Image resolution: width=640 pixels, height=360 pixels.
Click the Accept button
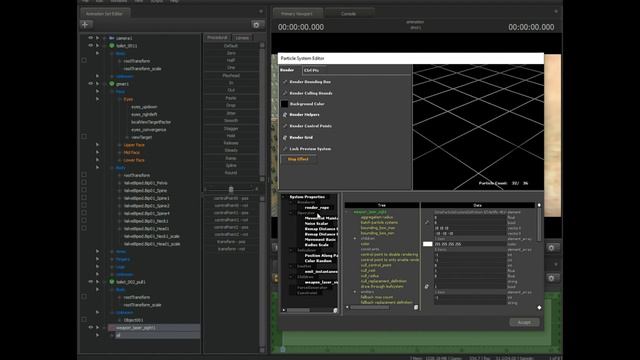(524, 322)
